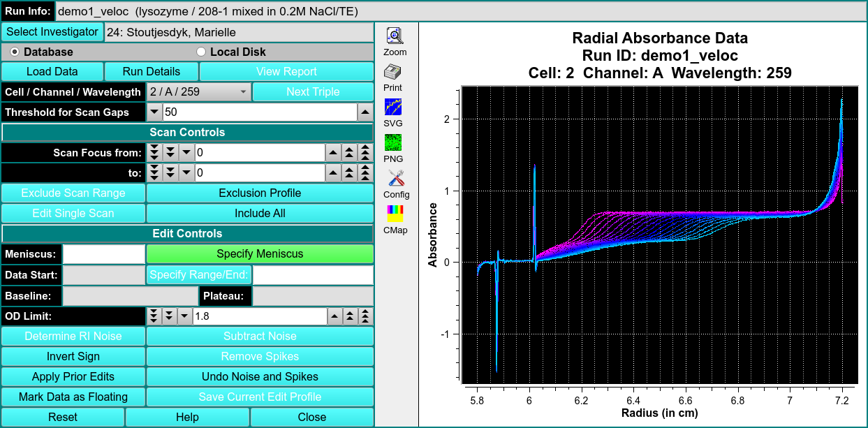Screen dimensions: 868x428
Task: Click Select Investigator button
Action: click(x=52, y=32)
